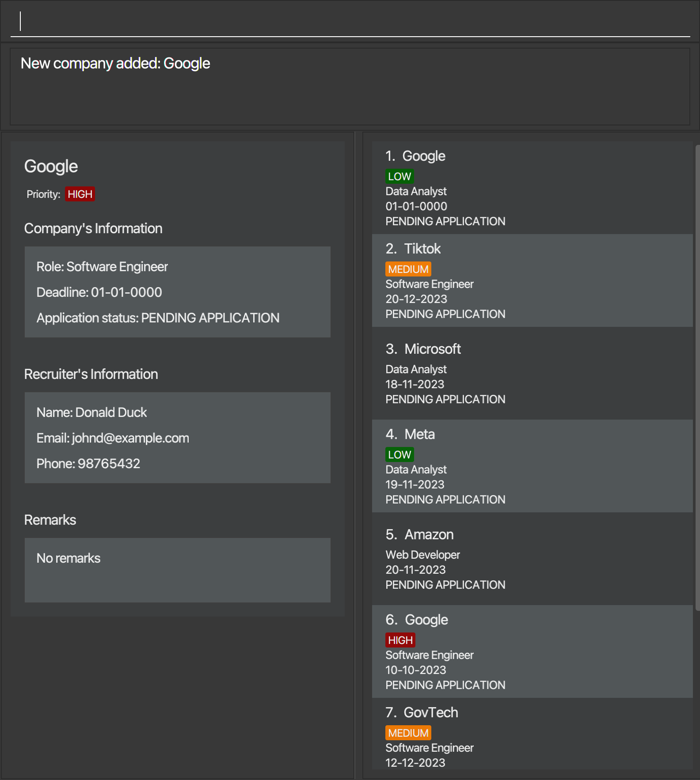Click the HIGH badge on sixth list entry
Viewport: 700px width, 780px height.
400,640
